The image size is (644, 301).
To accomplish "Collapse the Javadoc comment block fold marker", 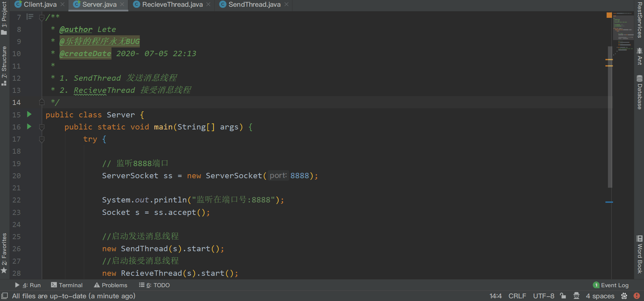I will tap(42, 17).
